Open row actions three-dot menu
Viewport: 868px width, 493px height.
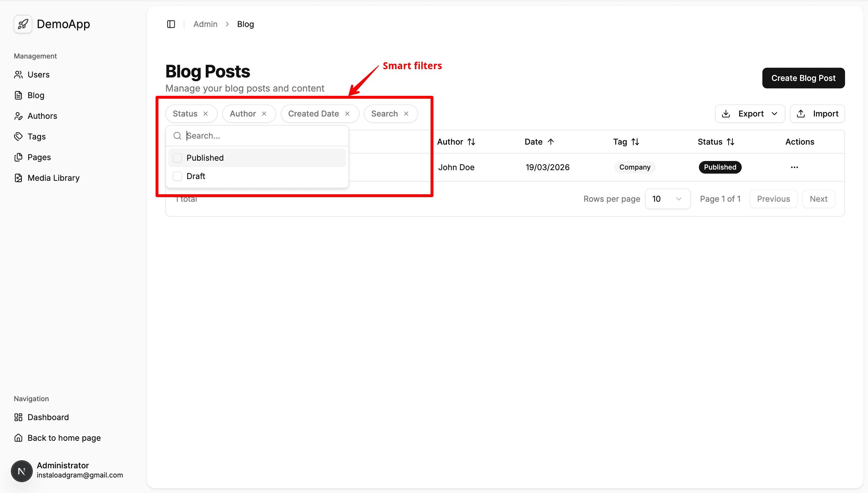coord(794,167)
